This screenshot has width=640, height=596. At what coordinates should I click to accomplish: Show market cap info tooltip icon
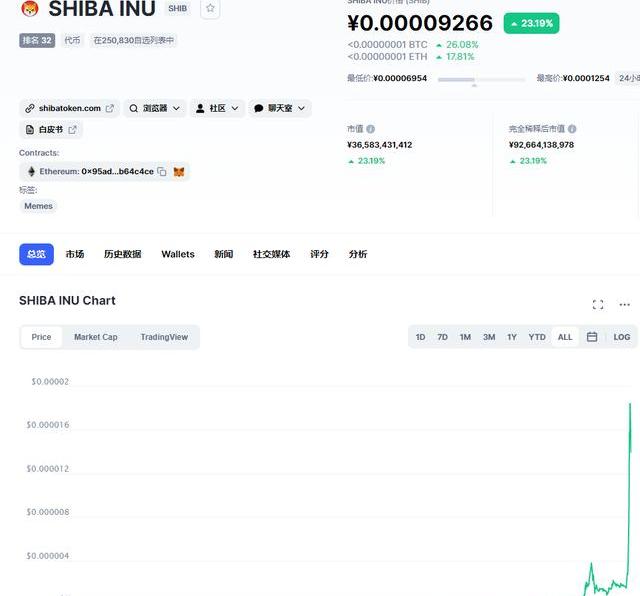click(371, 129)
